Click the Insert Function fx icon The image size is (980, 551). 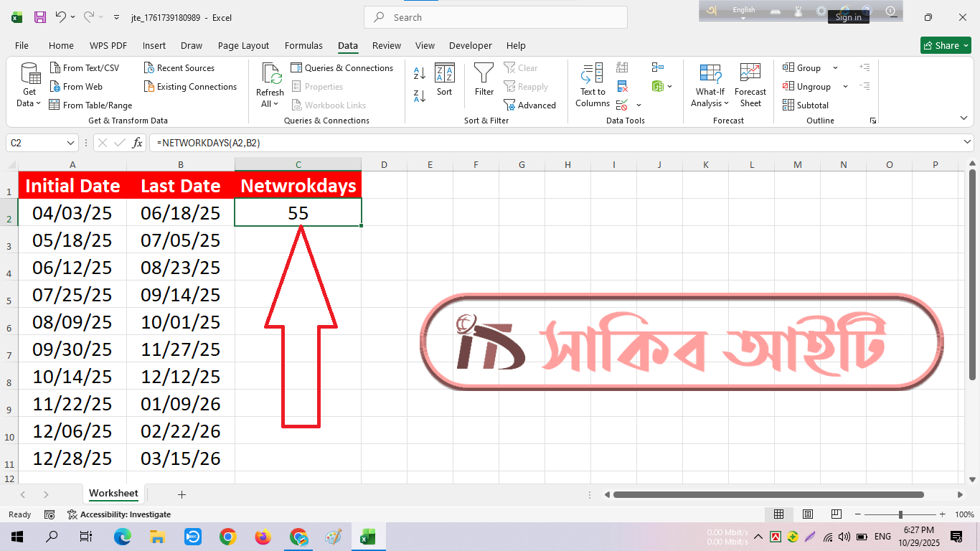tap(138, 143)
